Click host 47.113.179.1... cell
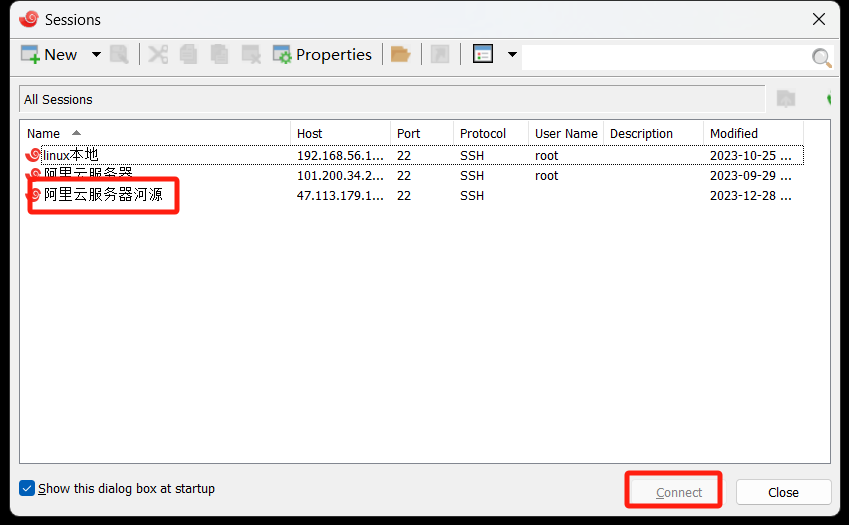The width and height of the screenshot is (849, 525). pyautogui.click(x=340, y=196)
